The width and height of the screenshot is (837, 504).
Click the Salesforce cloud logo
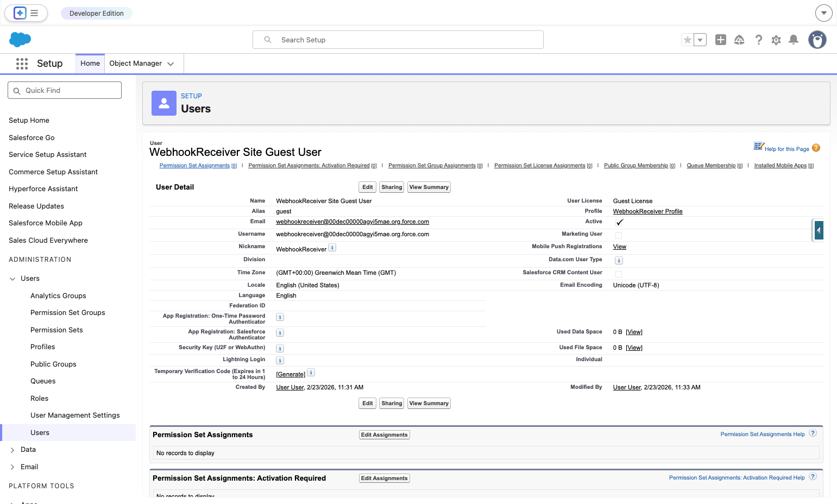20,39
